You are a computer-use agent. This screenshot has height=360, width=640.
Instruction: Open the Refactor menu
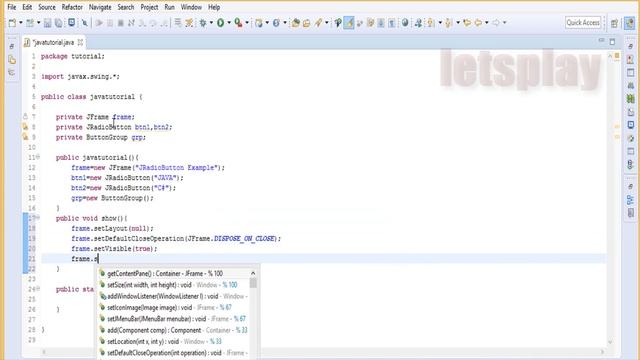[x=72, y=7]
